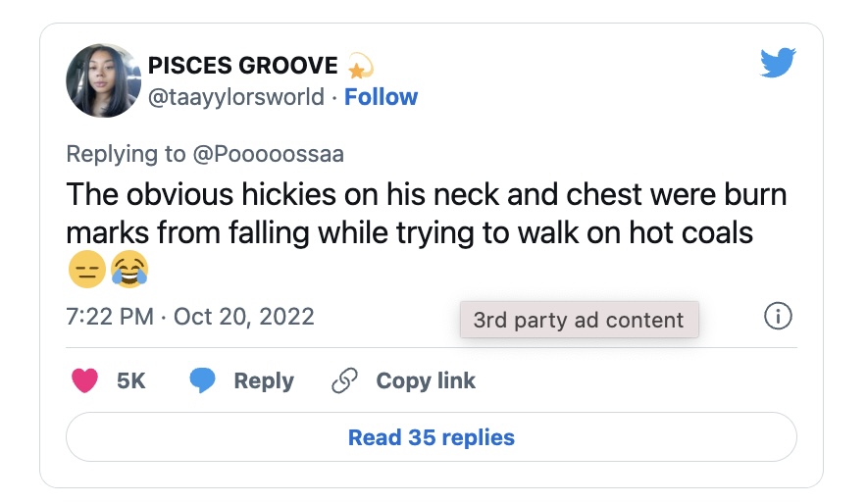The height and width of the screenshot is (504, 867).
Task: Click the tweet text about hot coals
Action: coord(426,214)
